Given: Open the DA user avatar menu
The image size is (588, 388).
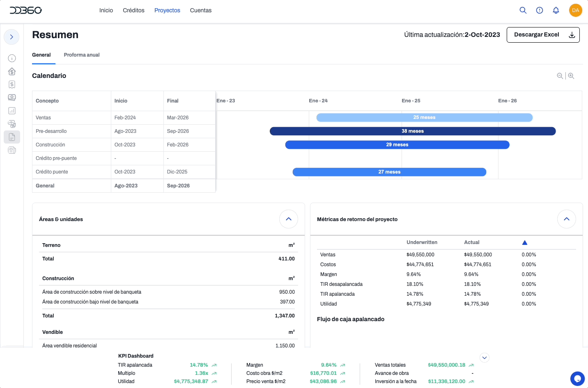Looking at the screenshot, I should pos(575,10).
